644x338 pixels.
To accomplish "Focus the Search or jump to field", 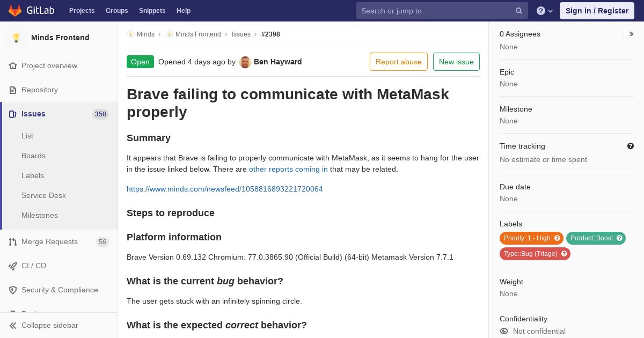I will [x=435, y=11].
